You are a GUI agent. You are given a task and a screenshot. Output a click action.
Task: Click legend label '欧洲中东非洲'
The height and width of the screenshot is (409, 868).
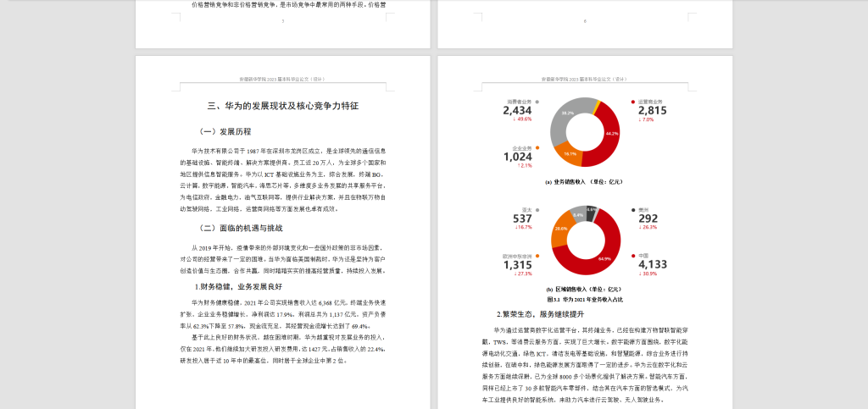click(x=517, y=256)
